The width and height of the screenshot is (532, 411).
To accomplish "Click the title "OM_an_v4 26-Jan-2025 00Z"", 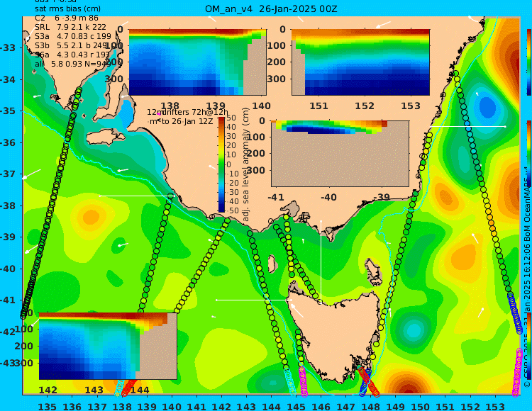I will (271, 9).
